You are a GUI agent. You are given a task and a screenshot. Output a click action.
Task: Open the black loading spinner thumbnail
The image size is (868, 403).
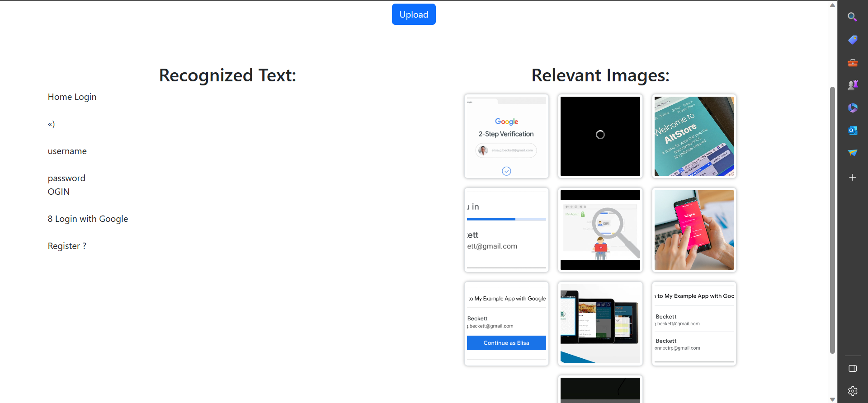coord(600,136)
